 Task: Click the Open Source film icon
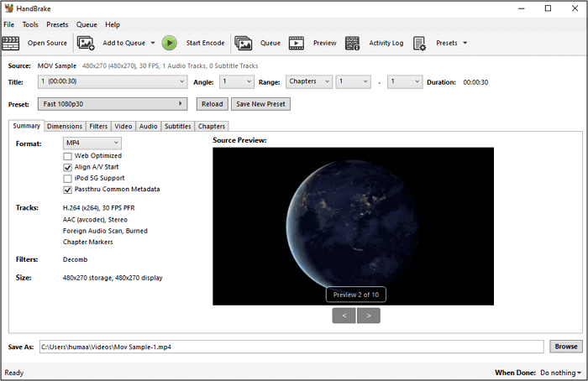pyautogui.click(x=13, y=43)
